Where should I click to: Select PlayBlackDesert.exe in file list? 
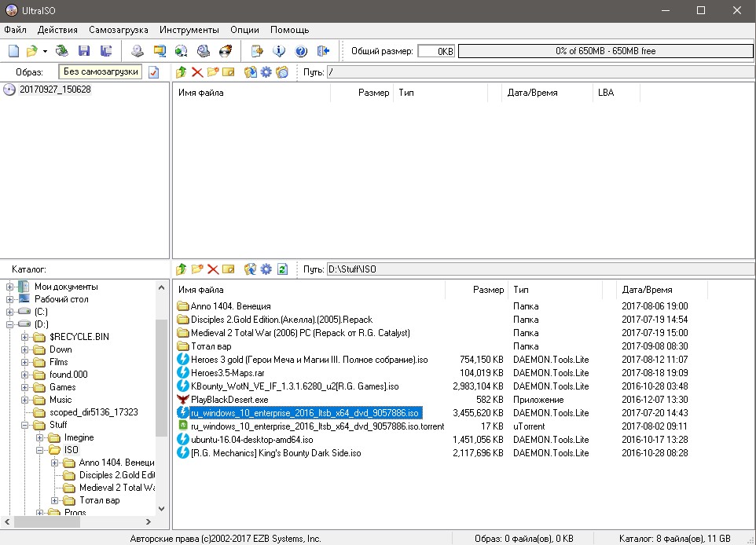tap(229, 400)
